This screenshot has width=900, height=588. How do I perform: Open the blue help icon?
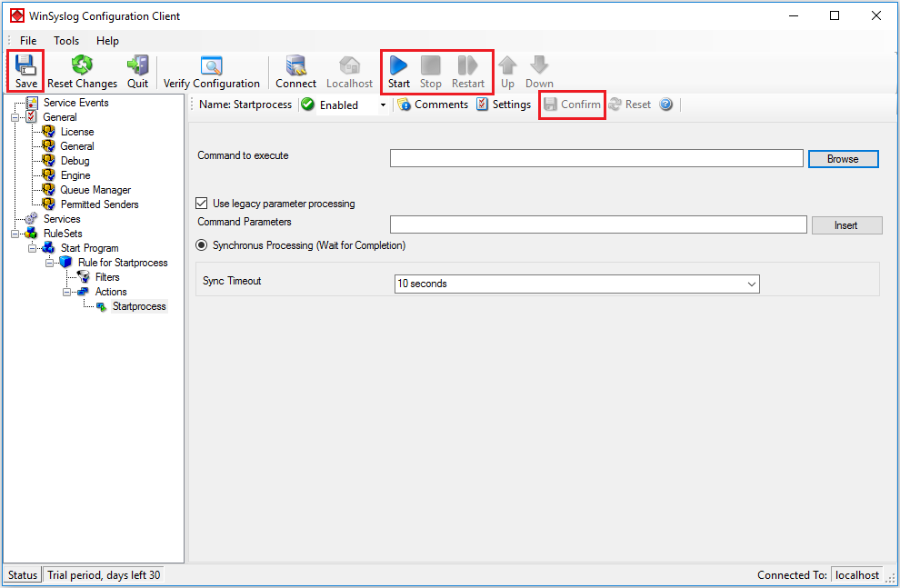665,105
